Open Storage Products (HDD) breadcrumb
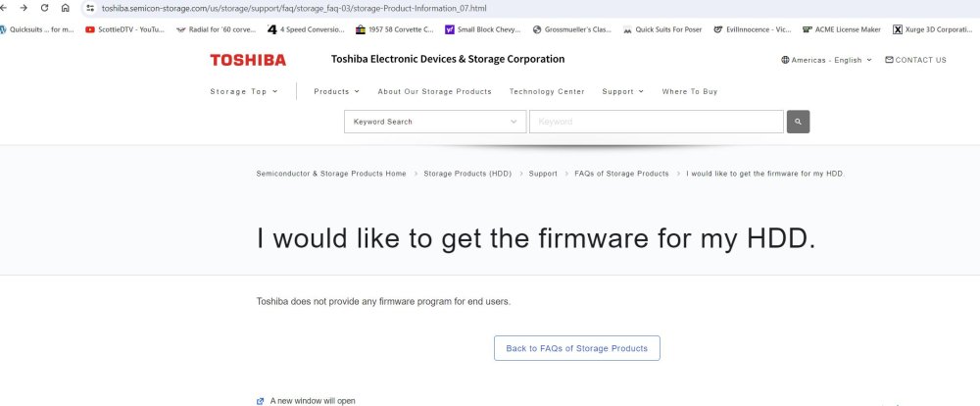 pyautogui.click(x=467, y=174)
